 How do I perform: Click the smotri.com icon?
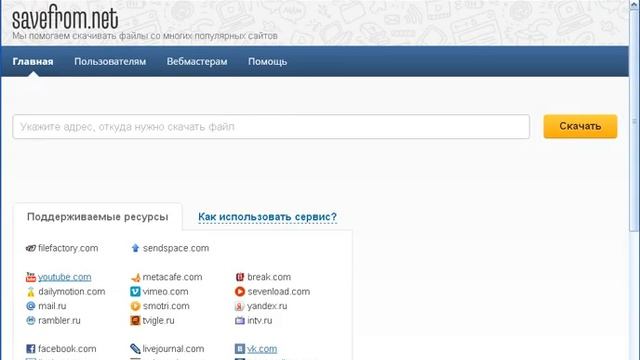tap(135, 306)
